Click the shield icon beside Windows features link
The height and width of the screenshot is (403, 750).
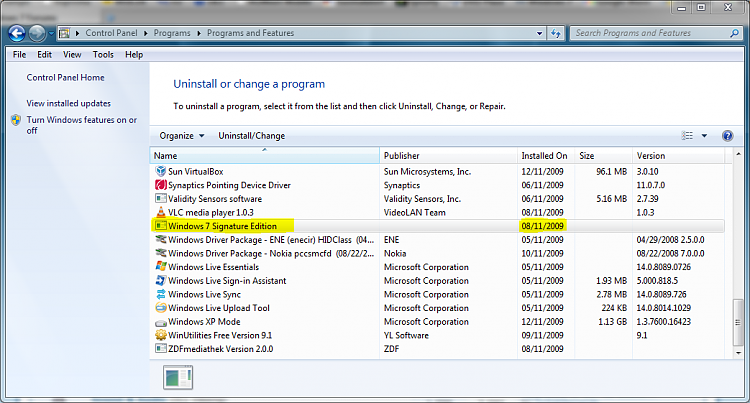click(x=16, y=120)
